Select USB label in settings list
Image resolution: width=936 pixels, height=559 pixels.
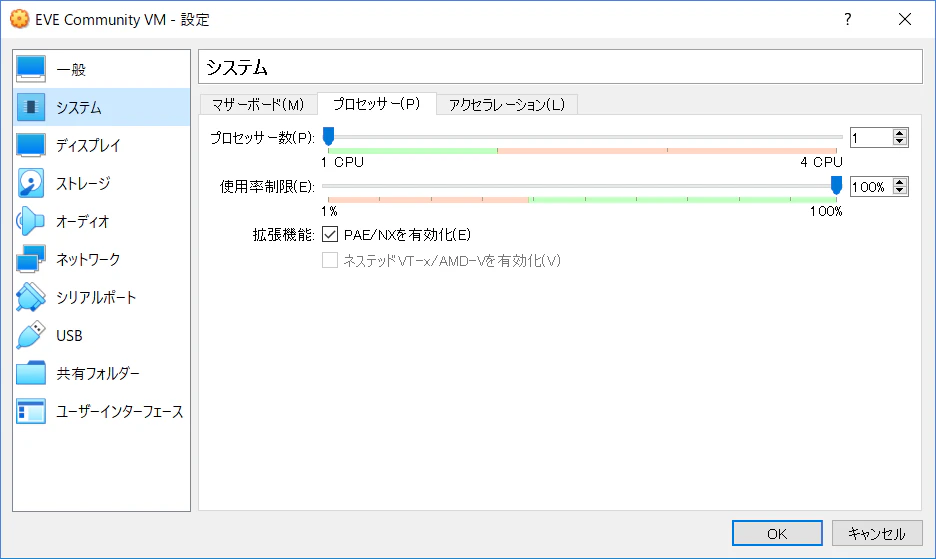(x=69, y=336)
